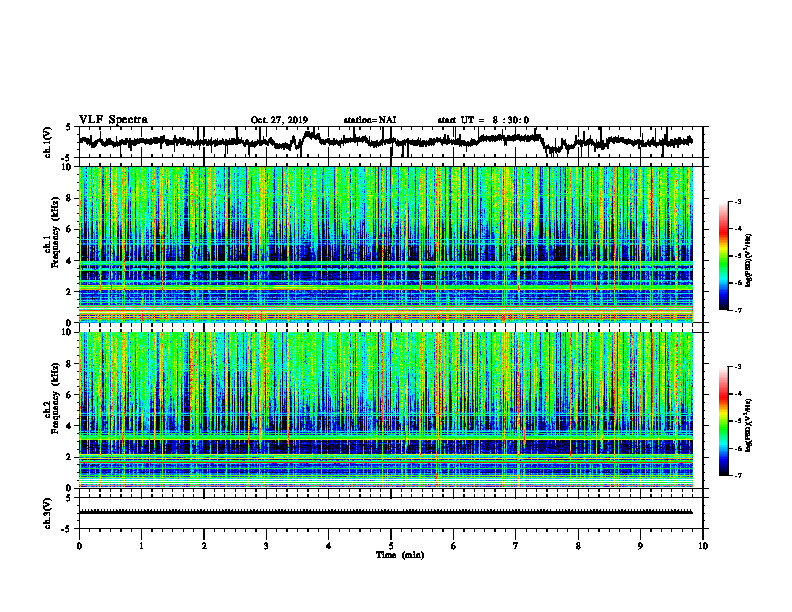The image size is (792, 612).
Task: Click time axis tick label "2"
Action: [x=204, y=546]
